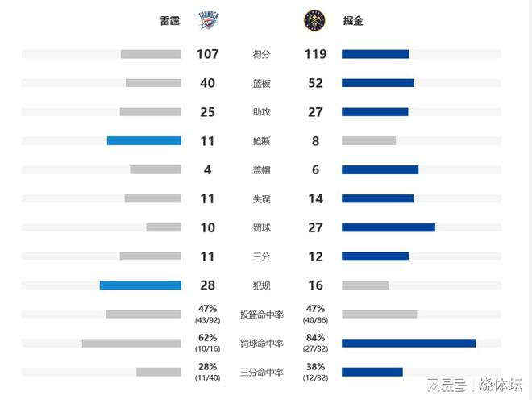Image resolution: width=532 pixels, height=400 pixels.
Task: Click the Nuggets 罚球 blue bar
Action: click(x=389, y=227)
